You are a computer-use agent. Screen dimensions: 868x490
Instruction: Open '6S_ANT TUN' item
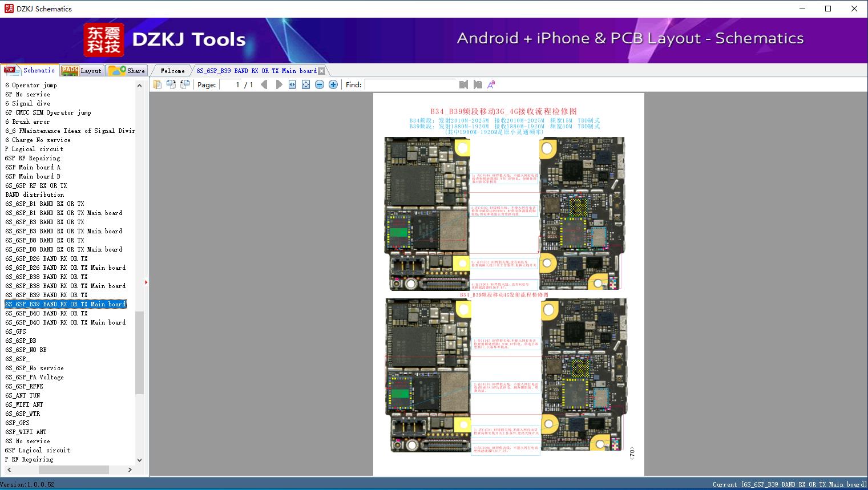point(22,395)
